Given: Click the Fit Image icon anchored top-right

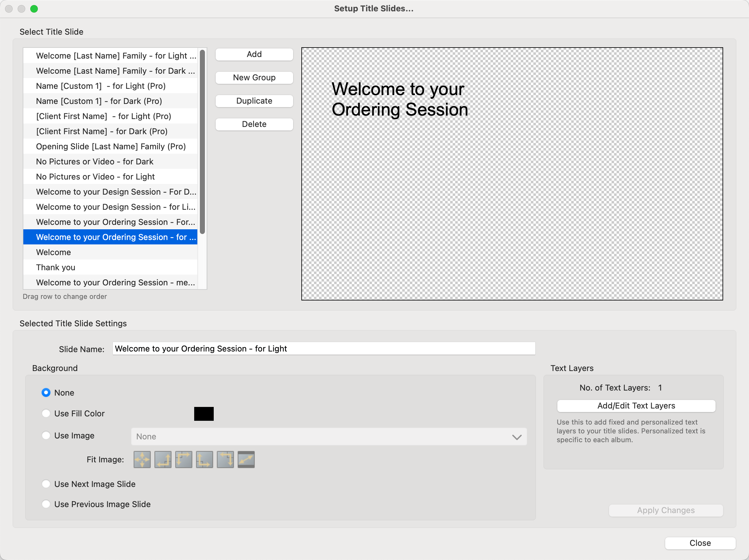Looking at the screenshot, I should click(x=225, y=460).
